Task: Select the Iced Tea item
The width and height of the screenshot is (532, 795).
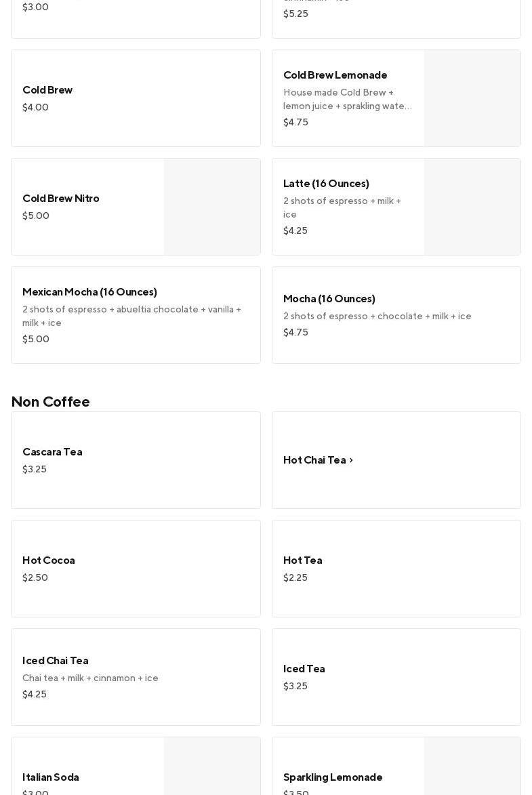Action: [304, 669]
